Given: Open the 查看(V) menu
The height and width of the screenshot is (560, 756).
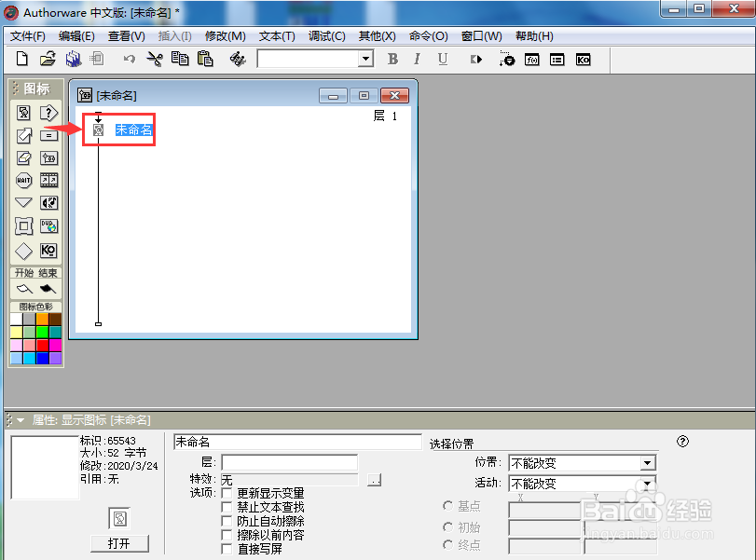Looking at the screenshot, I should [x=127, y=36].
